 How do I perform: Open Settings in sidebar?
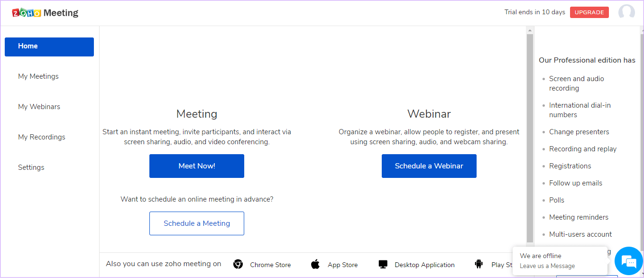point(31,167)
